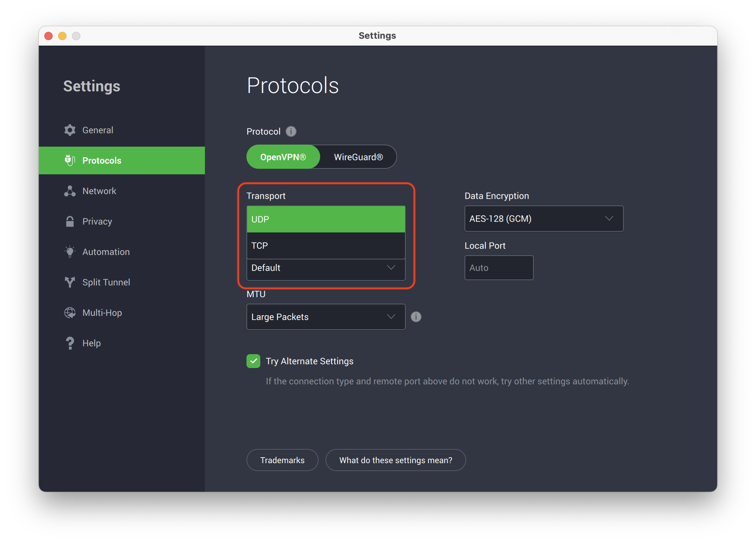Screen dimensions: 756x543
Task: Choose UDP in the Transport list
Action: [326, 219]
